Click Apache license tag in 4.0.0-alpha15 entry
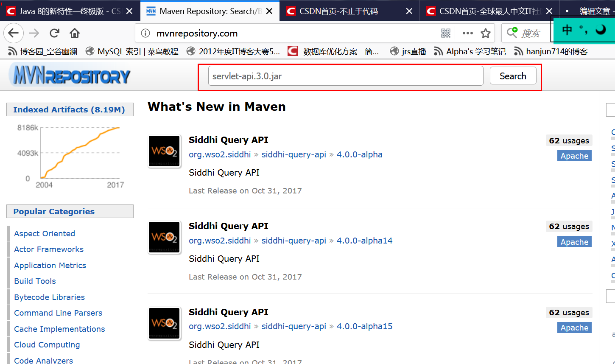 574,328
